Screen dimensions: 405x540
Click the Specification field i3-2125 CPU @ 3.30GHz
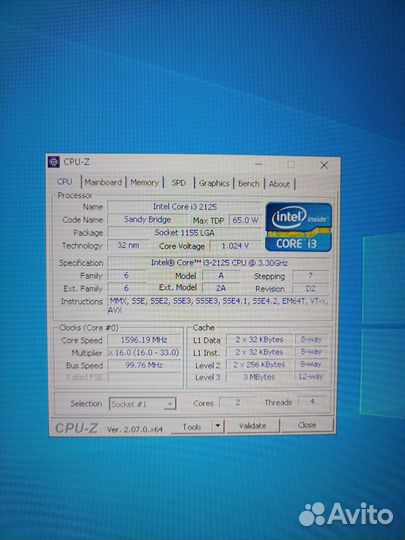pos(219,263)
